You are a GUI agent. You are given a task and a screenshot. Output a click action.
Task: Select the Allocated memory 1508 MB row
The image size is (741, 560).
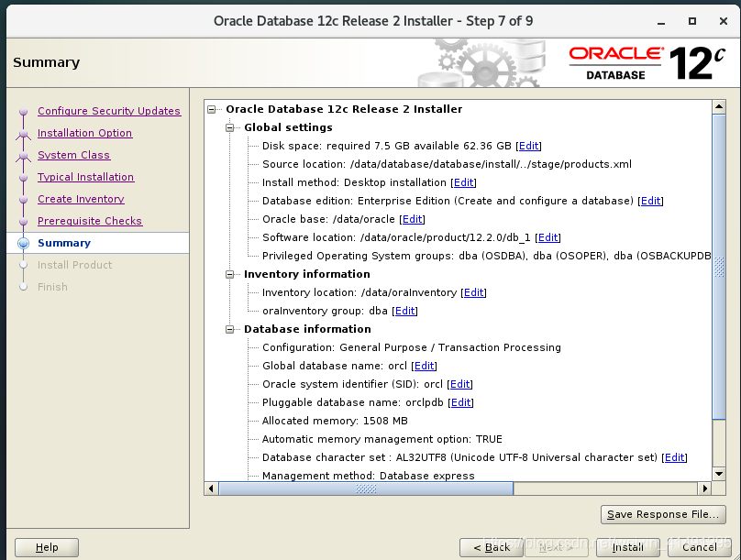[x=335, y=421]
